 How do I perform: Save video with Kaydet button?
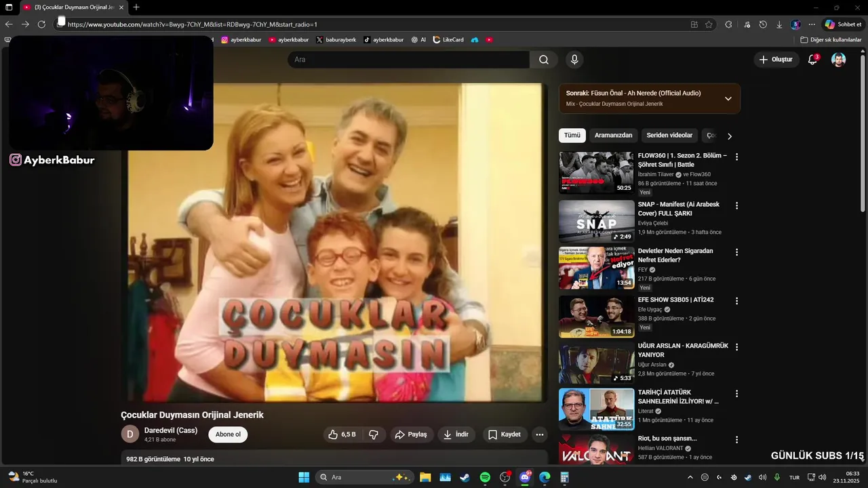[x=505, y=434]
